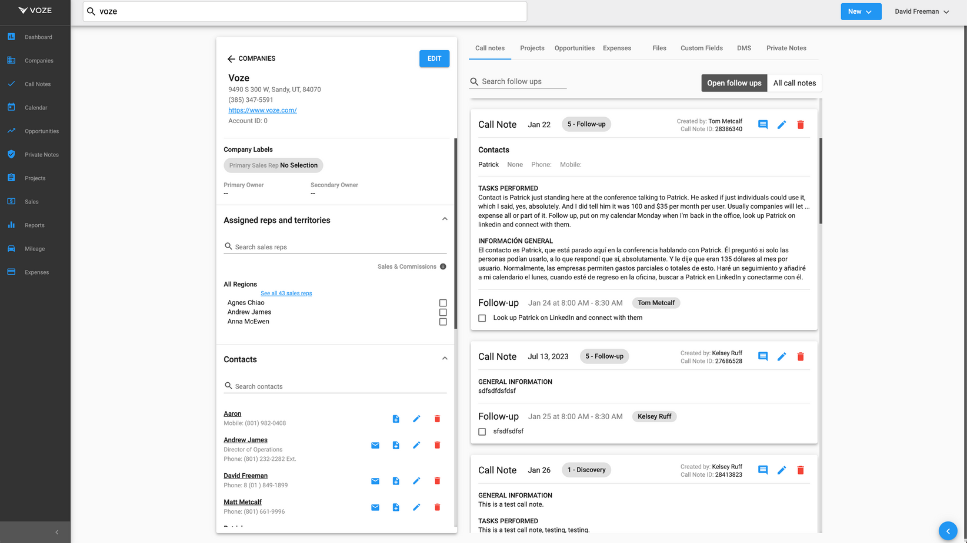Open Expenses in the sidebar
The width and height of the screenshot is (967, 543).
coord(35,272)
